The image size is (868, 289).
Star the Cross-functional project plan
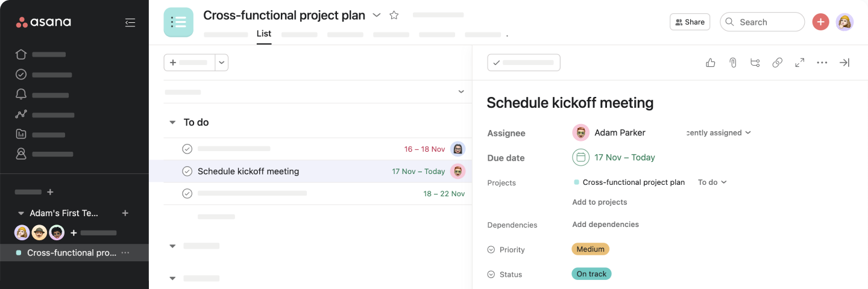[394, 15]
